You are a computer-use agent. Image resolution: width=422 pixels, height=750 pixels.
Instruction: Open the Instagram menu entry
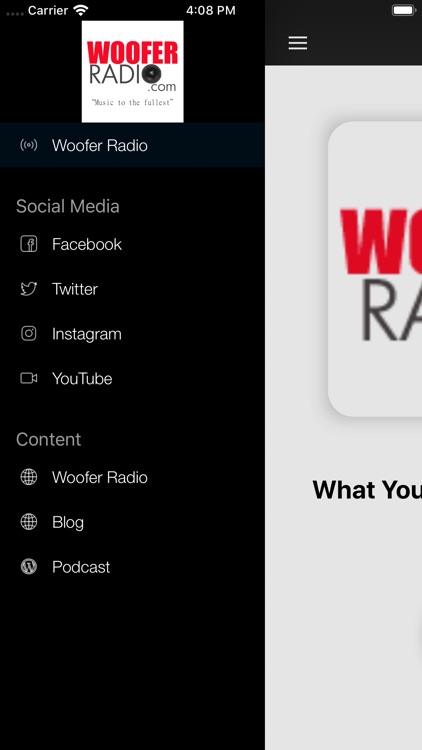coord(132,333)
